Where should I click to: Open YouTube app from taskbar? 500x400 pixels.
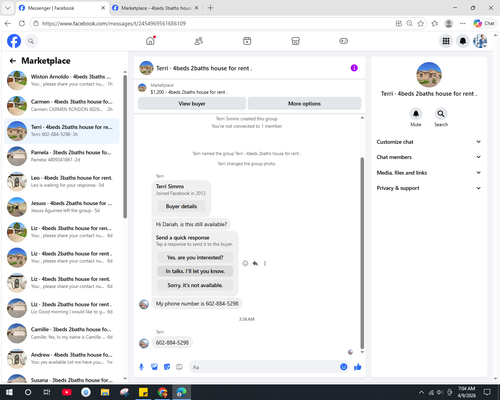click(67, 392)
